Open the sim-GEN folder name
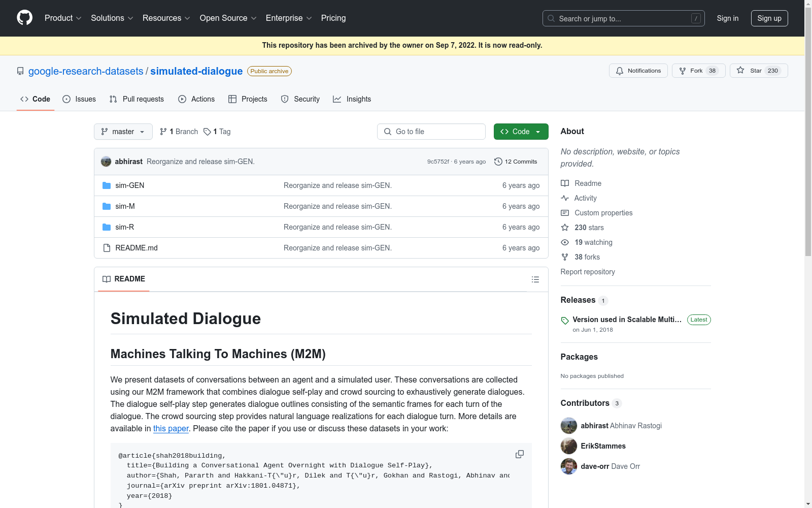 tap(130, 185)
